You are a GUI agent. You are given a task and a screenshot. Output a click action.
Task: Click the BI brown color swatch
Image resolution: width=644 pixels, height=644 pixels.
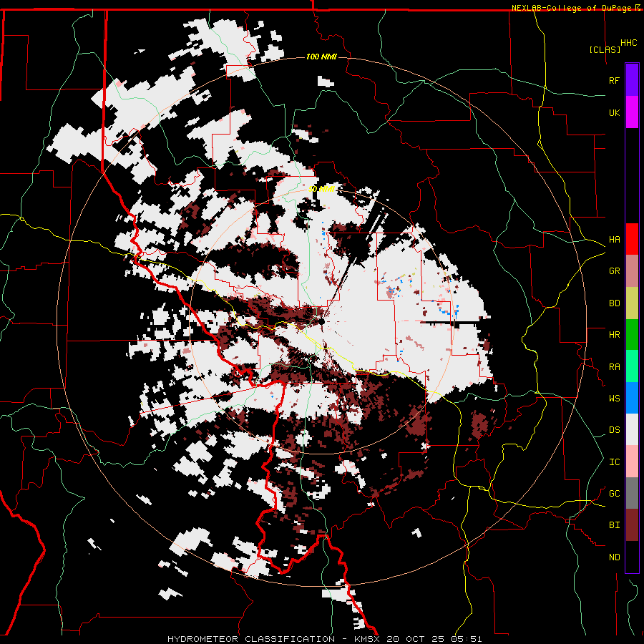point(632,525)
